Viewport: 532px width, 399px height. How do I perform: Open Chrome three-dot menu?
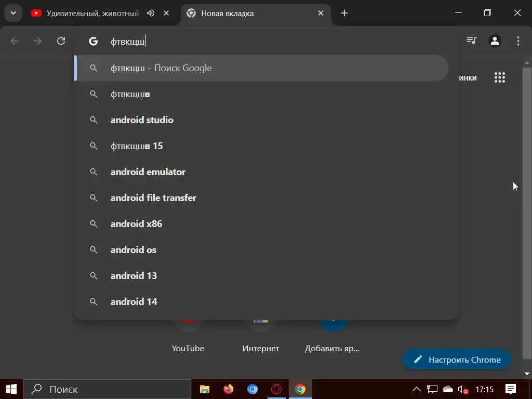tap(518, 41)
